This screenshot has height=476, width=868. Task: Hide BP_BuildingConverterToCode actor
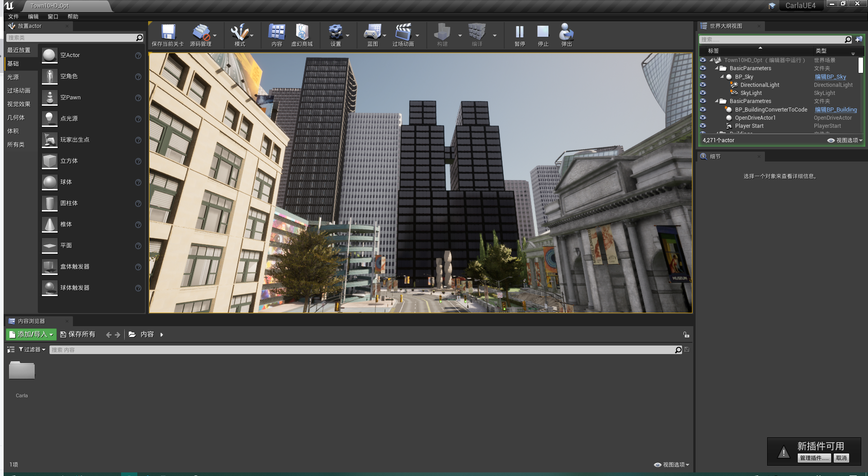coord(703,109)
